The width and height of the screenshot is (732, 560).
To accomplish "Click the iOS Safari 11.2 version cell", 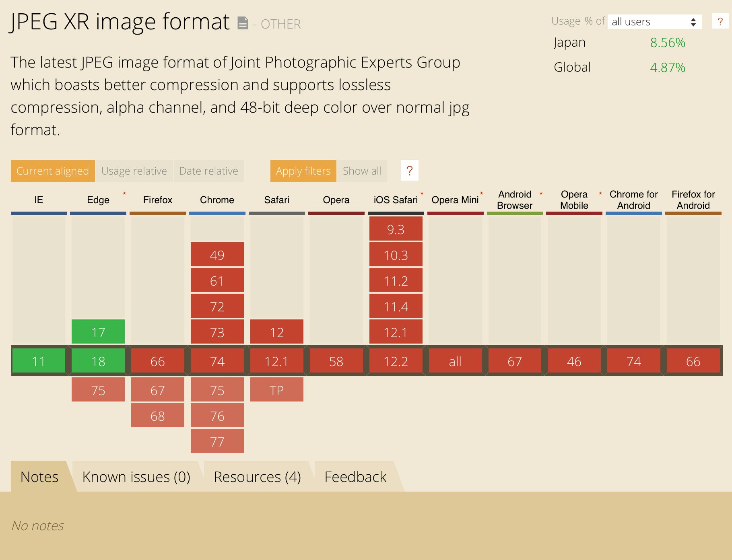I will click(x=396, y=280).
